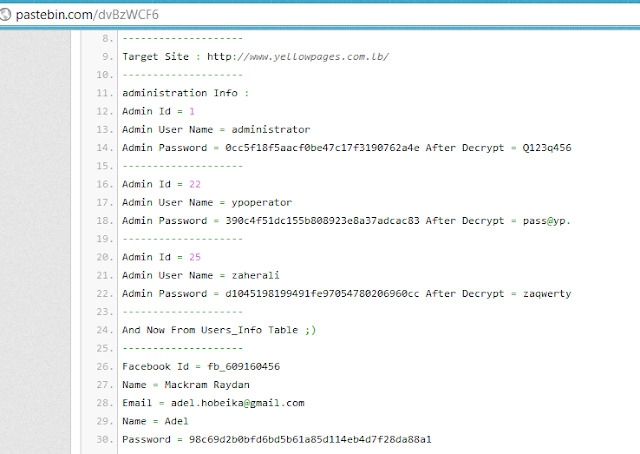
Task: Click the pastebin.com/dvBzWCF6 address field
Action: [x=87, y=15]
